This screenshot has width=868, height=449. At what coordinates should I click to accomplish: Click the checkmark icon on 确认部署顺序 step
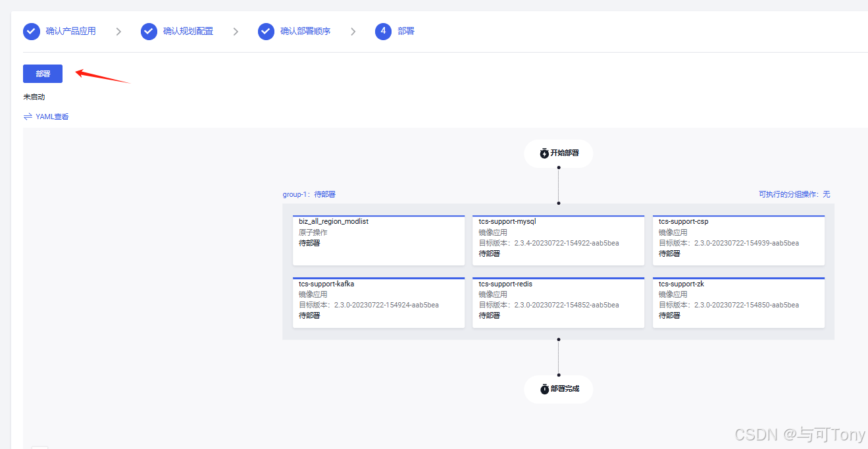(x=266, y=31)
